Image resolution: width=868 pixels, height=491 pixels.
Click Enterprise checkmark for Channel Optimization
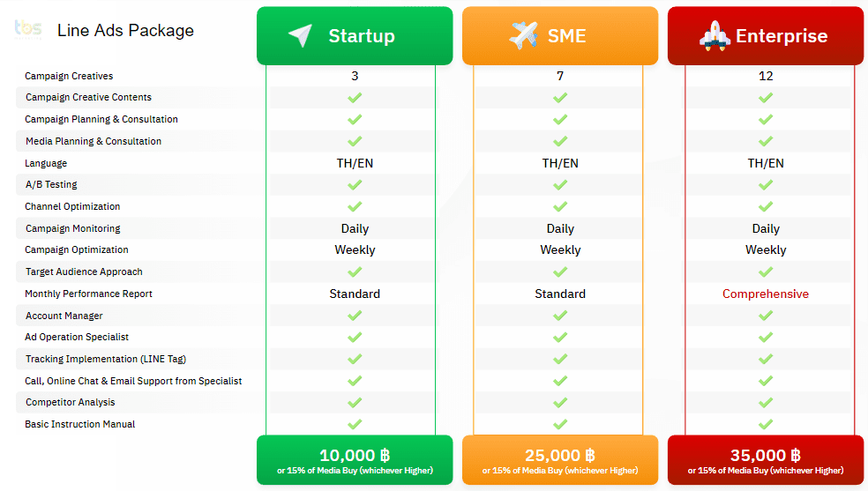point(766,206)
